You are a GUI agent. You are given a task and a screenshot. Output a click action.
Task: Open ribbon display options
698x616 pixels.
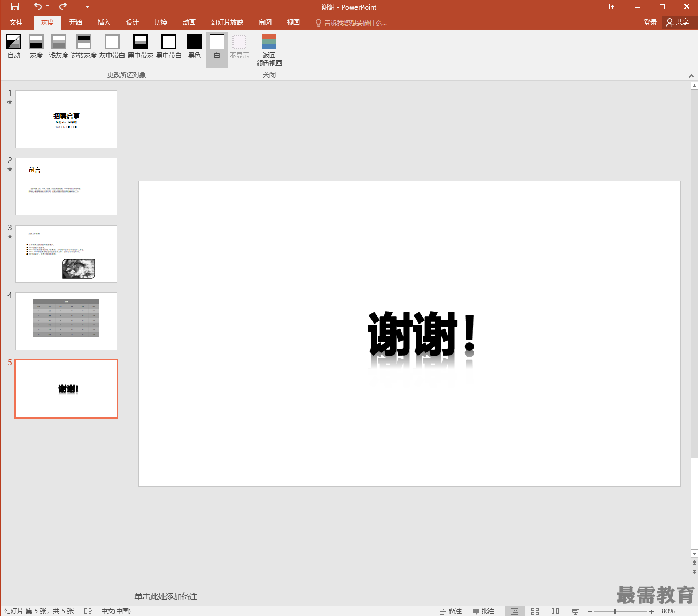tap(613, 7)
